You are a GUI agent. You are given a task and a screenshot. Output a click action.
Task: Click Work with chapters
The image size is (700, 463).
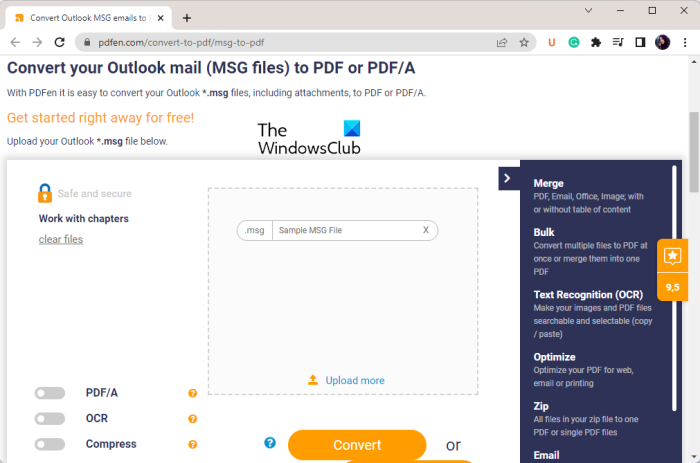83,218
